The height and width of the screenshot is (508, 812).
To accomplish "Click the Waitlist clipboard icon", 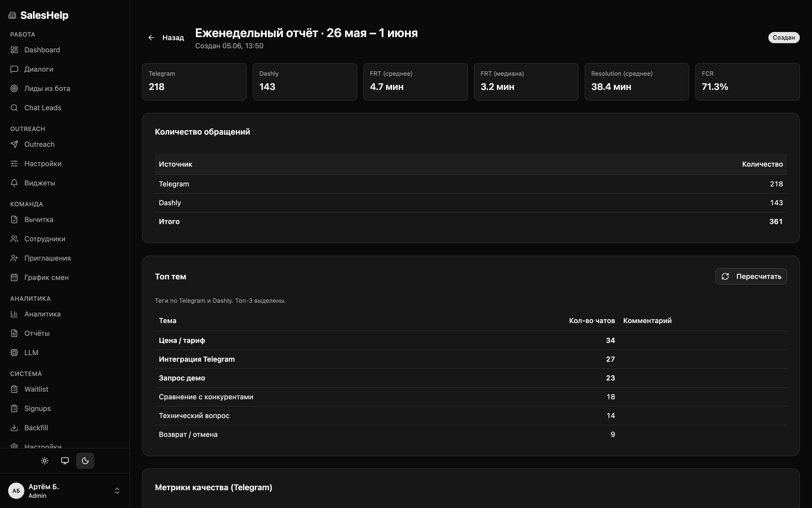I will [14, 389].
